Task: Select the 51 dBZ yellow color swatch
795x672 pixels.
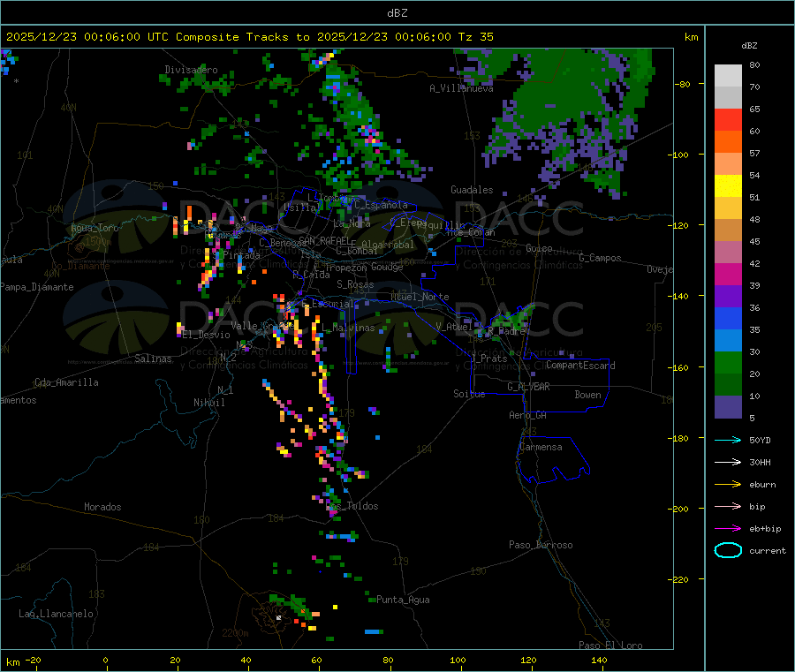Action: click(x=728, y=186)
